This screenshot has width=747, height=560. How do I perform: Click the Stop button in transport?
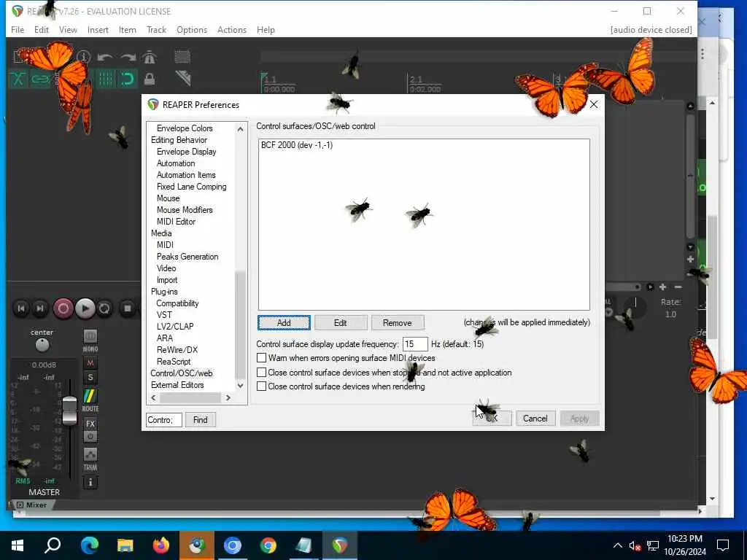click(x=127, y=308)
